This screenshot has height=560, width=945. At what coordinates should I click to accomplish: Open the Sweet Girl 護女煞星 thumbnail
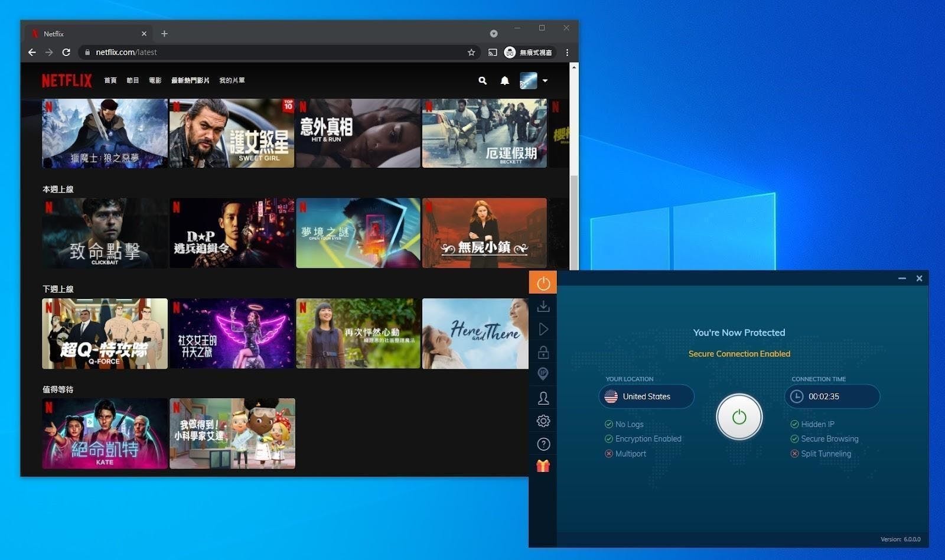(x=232, y=133)
